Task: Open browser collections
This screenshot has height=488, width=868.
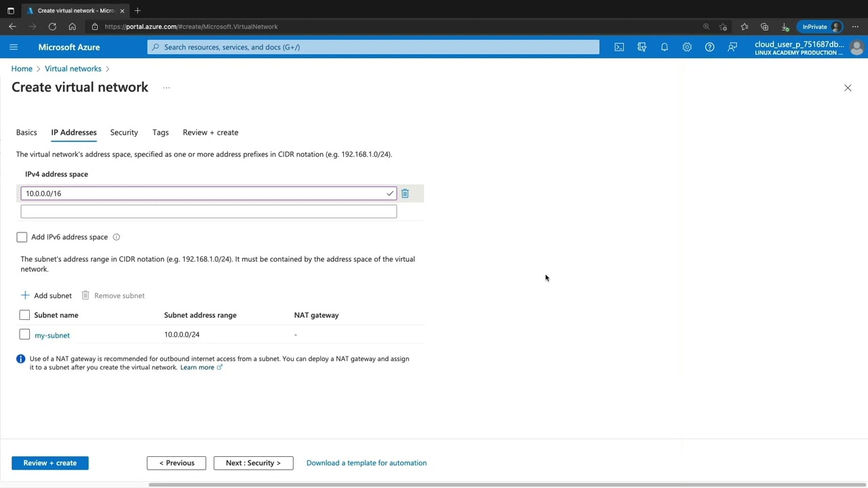Action: click(764, 26)
